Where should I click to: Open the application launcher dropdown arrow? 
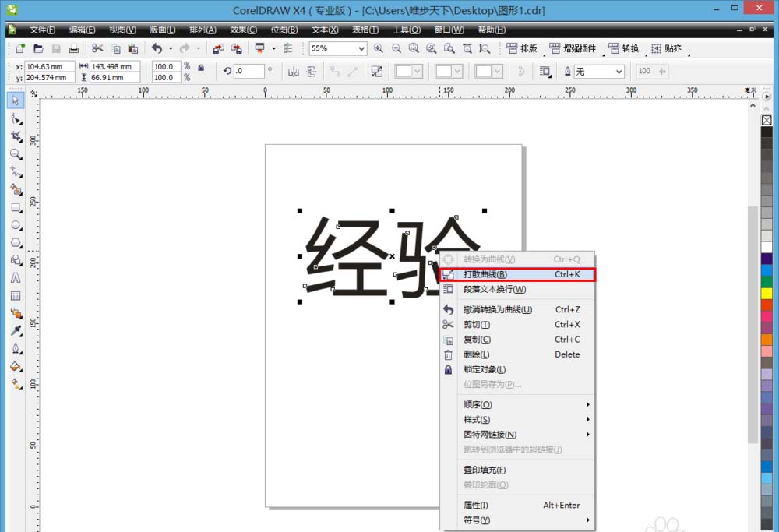coord(273,48)
